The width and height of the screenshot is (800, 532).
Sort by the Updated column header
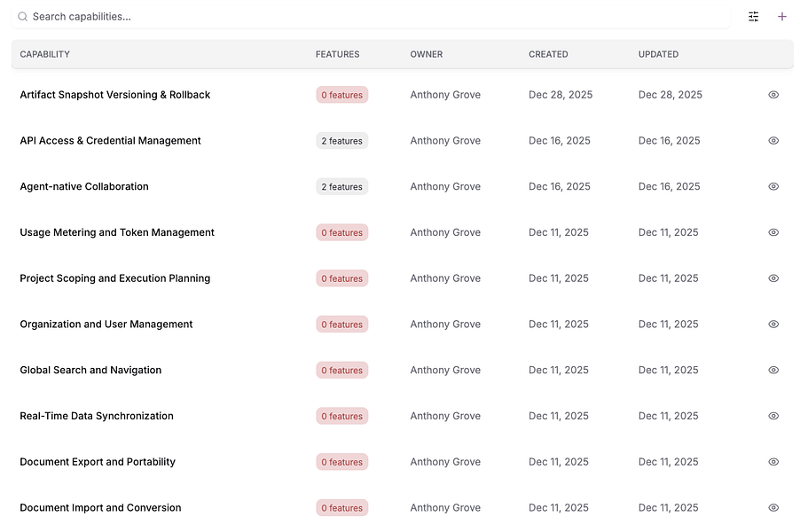pos(658,54)
